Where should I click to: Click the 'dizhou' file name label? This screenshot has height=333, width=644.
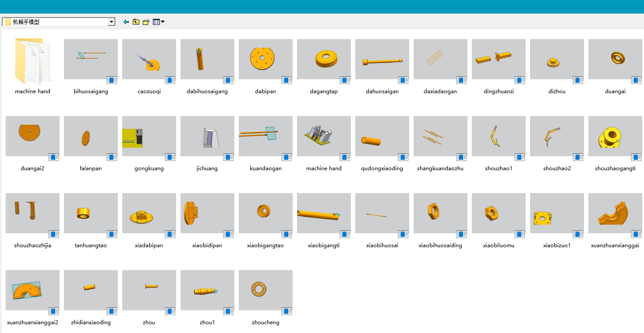(557, 91)
